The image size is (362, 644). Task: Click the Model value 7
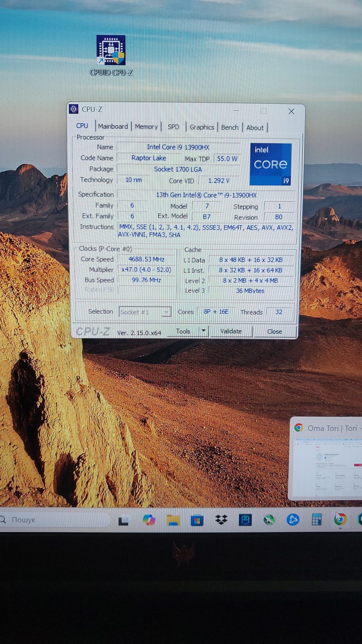[207, 206]
